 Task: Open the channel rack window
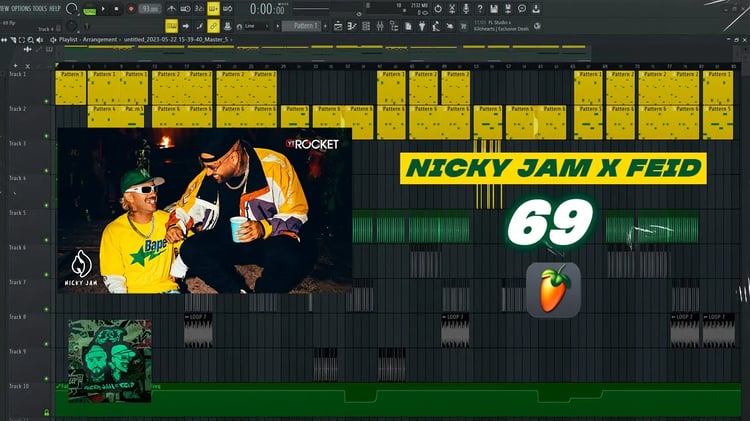[x=366, y=26]
